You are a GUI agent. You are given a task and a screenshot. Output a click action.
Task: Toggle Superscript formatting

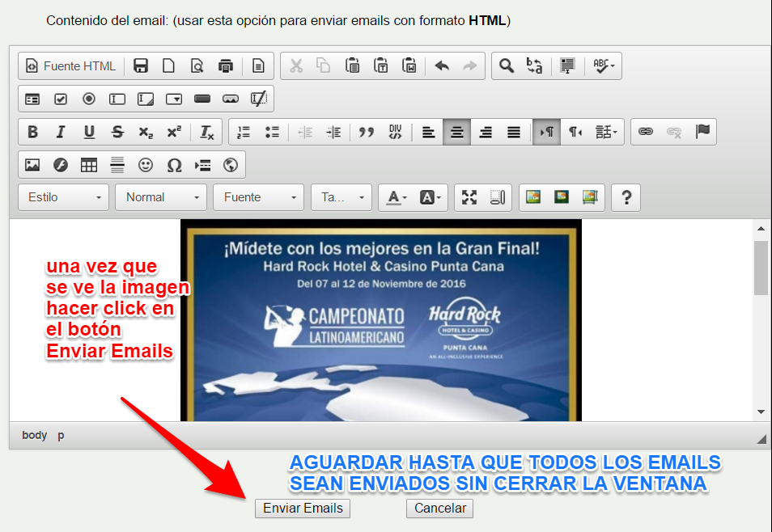(x=174, y=132)
